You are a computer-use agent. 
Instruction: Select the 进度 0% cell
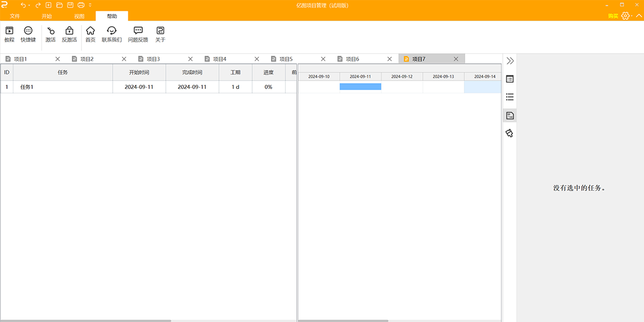tap(268, 87)
